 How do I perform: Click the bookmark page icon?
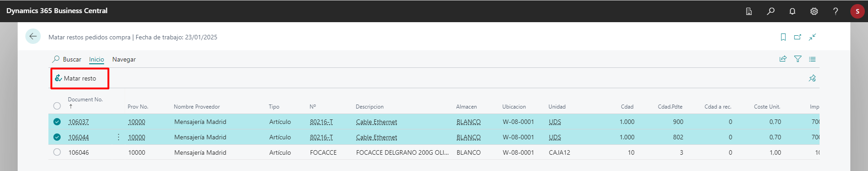783,37
